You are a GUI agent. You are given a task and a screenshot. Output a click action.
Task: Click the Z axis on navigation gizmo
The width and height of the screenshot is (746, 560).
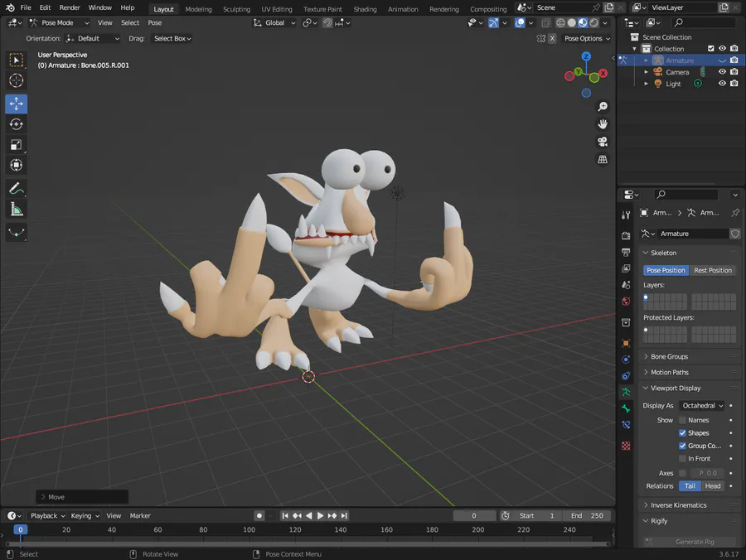click(586, 56)
